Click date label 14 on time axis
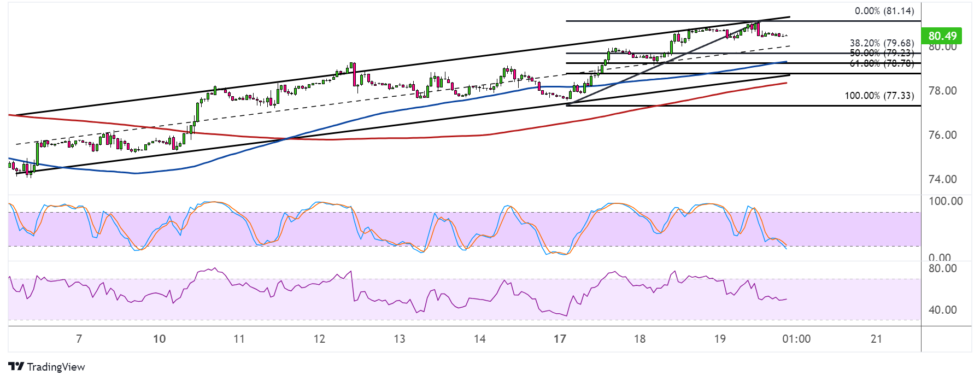980x381 pixels. tap(479, 339)
